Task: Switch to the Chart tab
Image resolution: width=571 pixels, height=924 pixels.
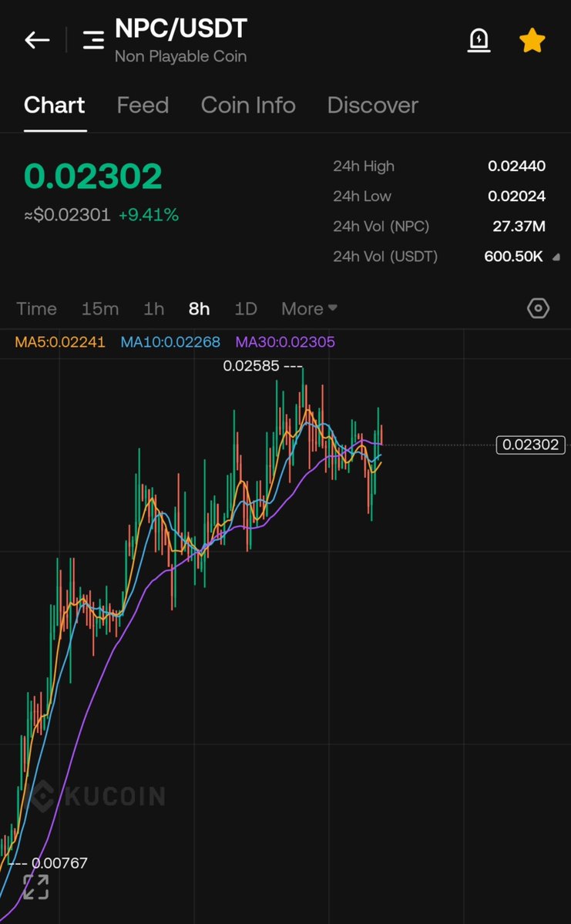Action: pos(54,106)
